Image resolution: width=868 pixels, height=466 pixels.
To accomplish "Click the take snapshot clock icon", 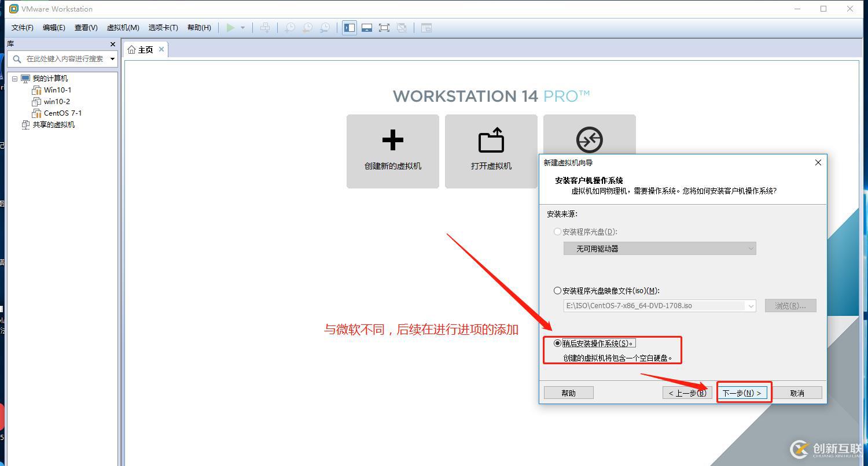I will point(290,28).
